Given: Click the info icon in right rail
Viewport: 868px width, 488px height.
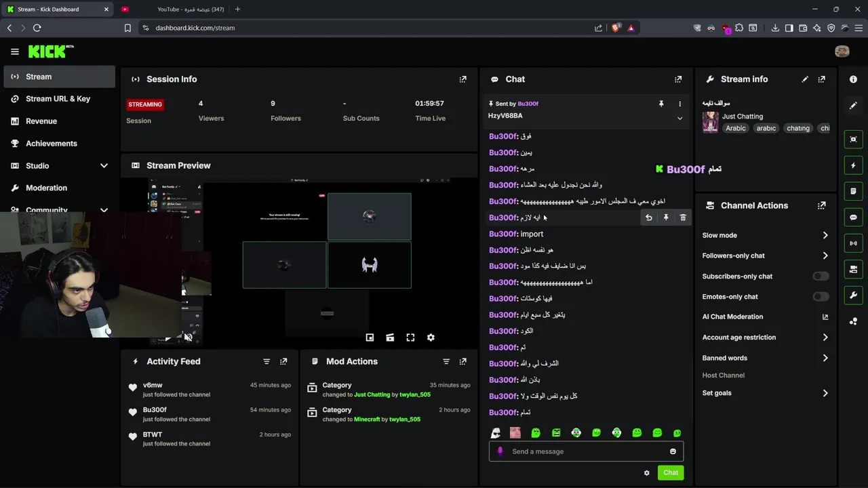Looking at the screenshot, I should (853, 79).
